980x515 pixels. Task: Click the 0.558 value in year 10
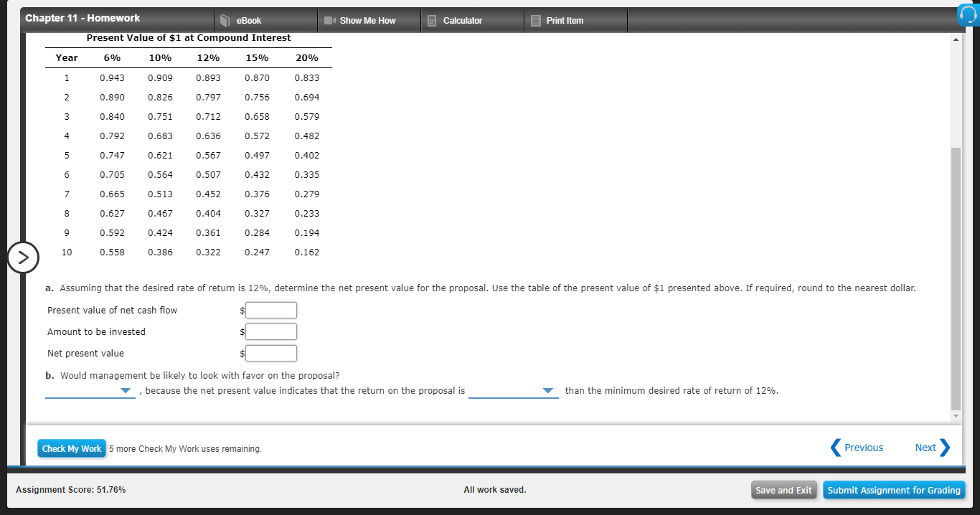pyautogui.click(x=112, y=252)
